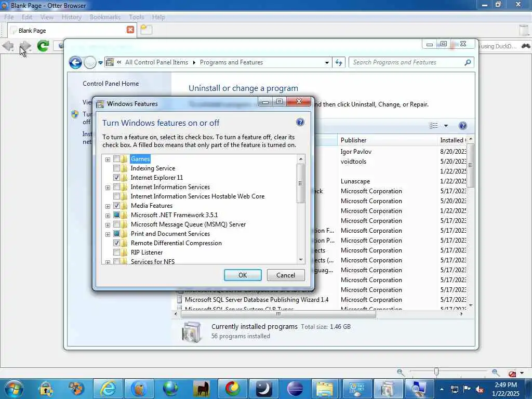Expand Microsoft .NET Framework 3.5.1 node
Image resolution: width=532 pixels, height=399 pixels.
pos(108,216)
